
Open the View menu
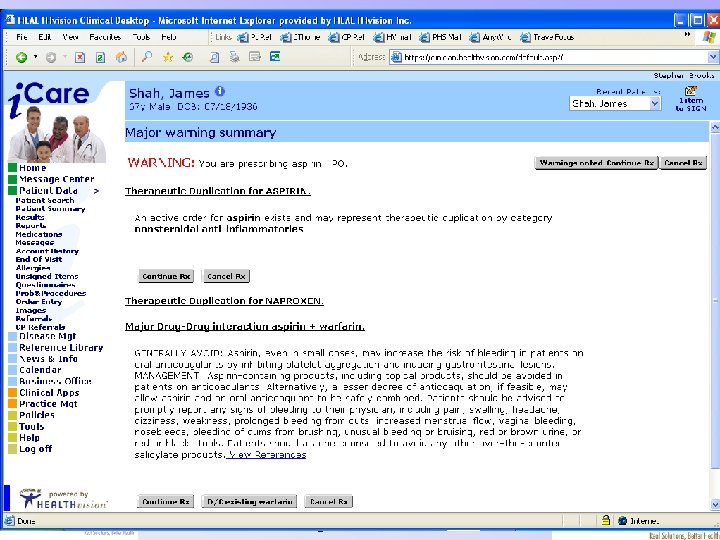click(x=70, y=37)
